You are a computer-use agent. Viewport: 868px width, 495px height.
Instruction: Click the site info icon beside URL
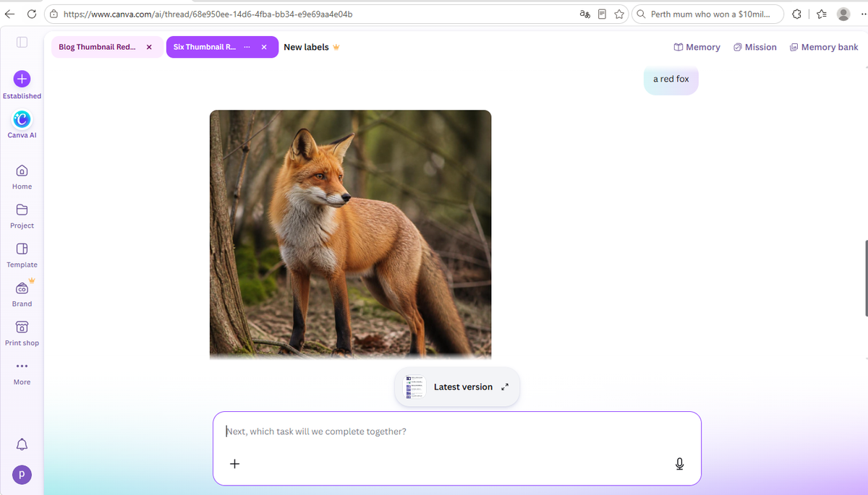(x=54, y=14)
